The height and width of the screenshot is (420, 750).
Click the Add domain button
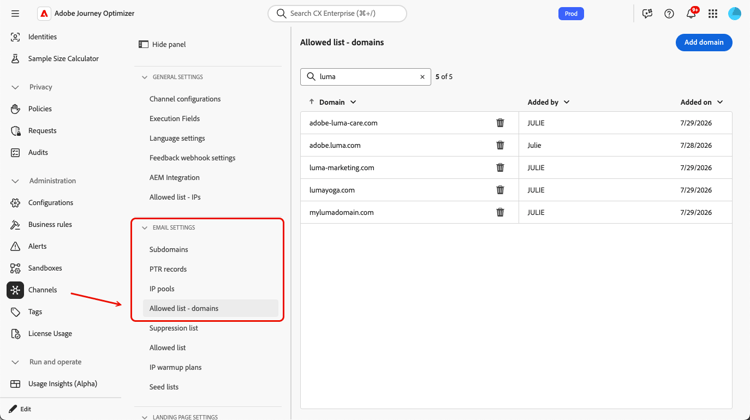[704, 43]
